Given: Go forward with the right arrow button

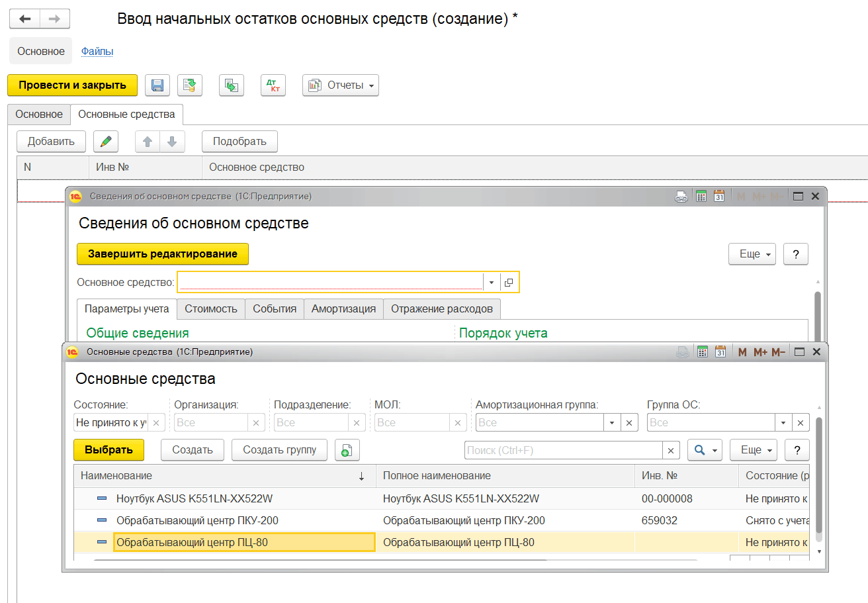Looking at the screenshot, I should [x=55, y=19].
